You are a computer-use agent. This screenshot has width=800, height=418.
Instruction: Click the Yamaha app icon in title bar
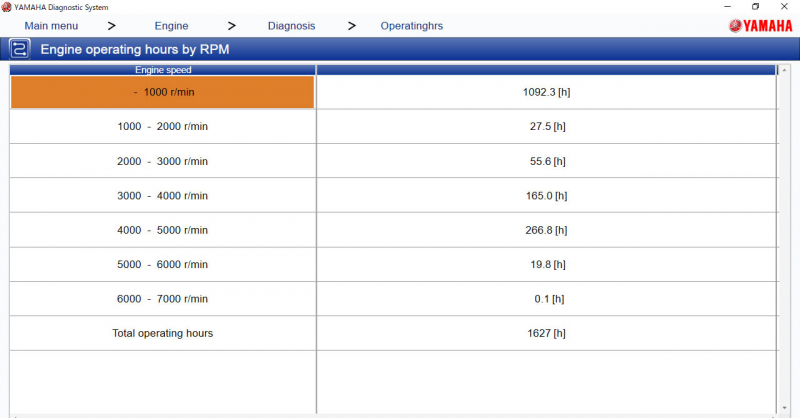tap(7, 7)
